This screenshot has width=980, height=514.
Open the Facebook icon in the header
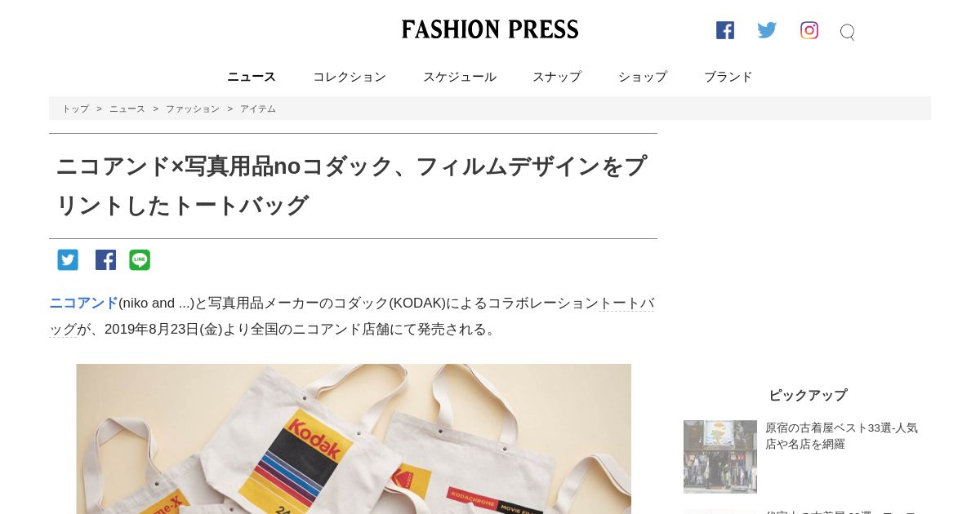click(725, 30)
